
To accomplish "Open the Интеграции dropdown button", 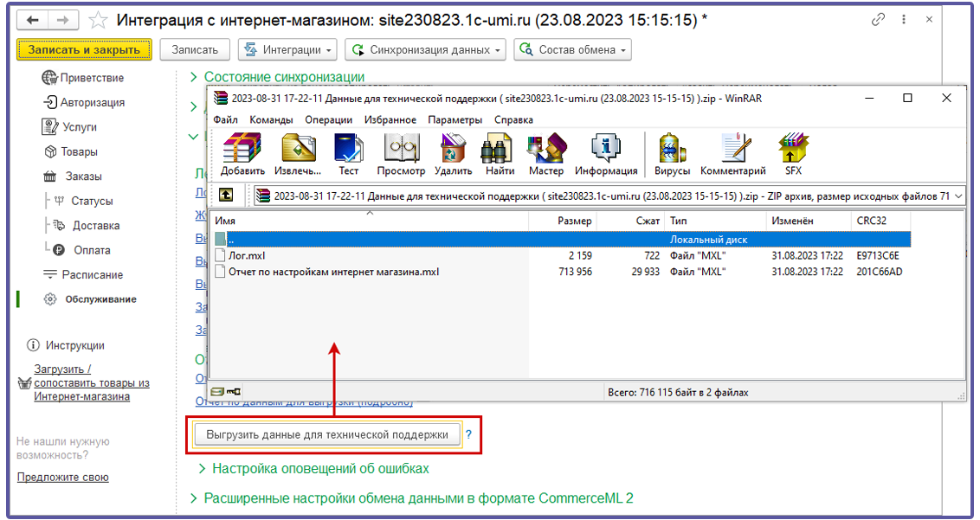I will [x=287, y=50].
